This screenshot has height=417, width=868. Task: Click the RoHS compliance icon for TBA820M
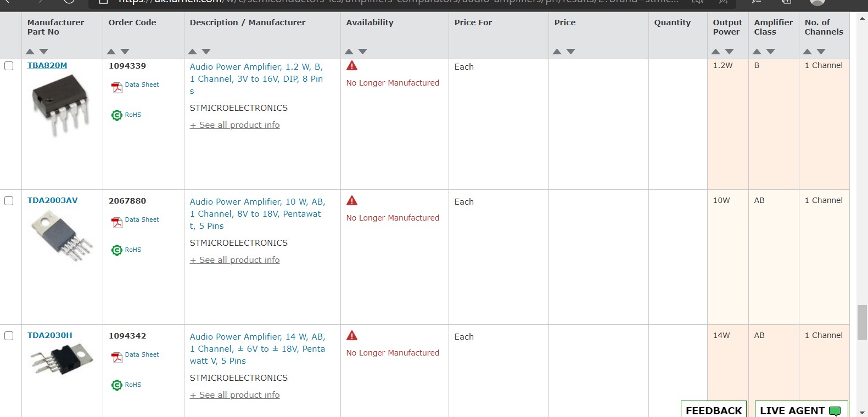coord(117,115)
